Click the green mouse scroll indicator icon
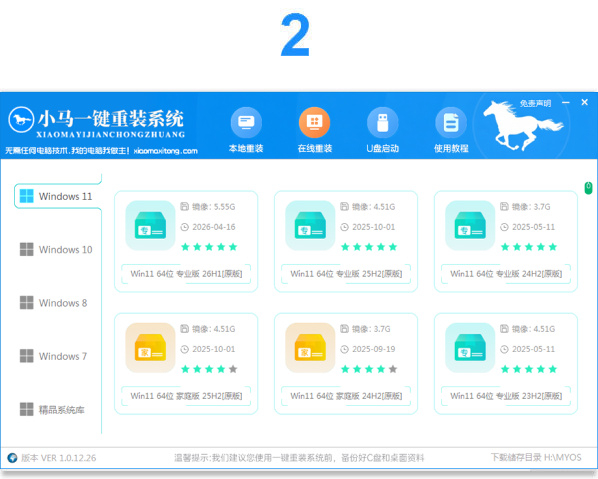598x479 pixels. 588,188
